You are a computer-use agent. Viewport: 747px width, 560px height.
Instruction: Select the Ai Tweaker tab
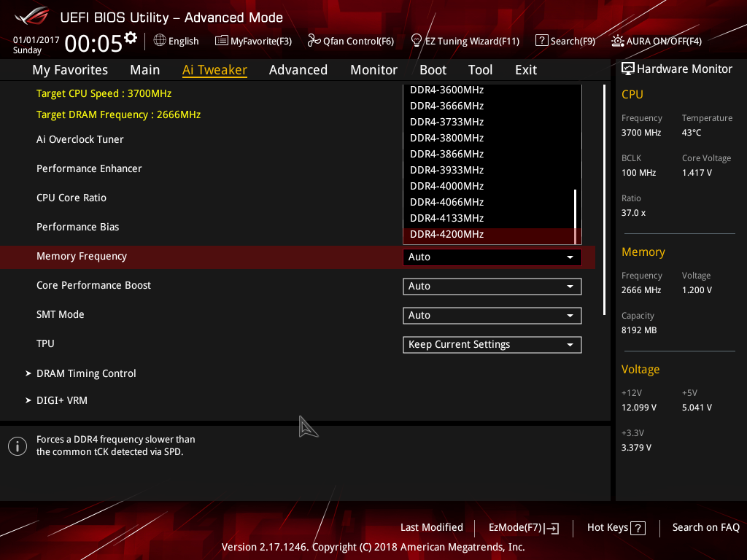pos(214,70)
